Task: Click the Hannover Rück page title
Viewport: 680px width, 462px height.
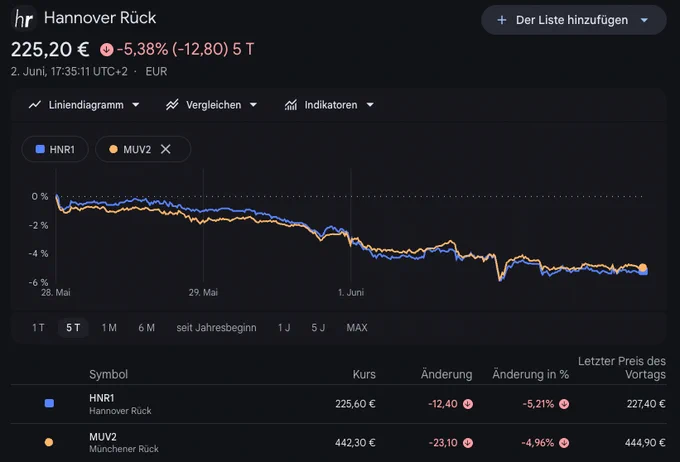Action: (100, 18)
